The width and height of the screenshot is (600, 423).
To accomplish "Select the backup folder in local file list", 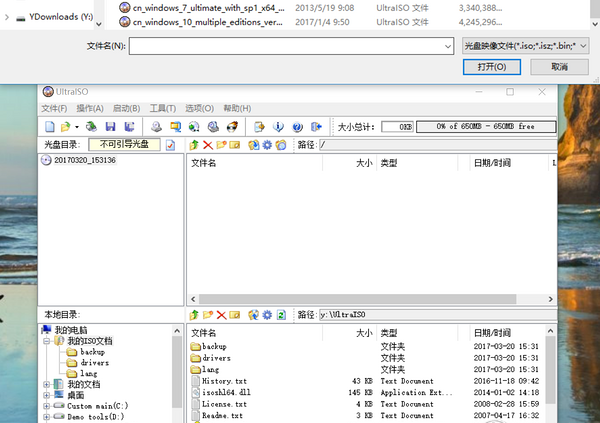I will (x=214, y=346).
